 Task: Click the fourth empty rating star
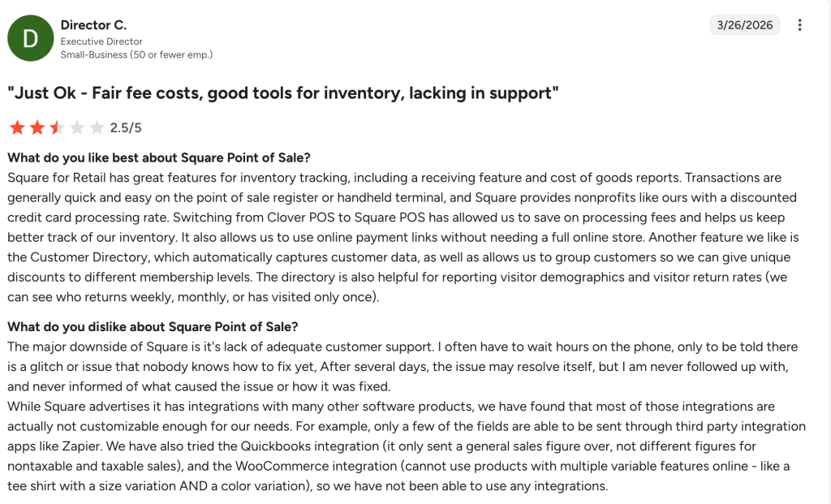point(77,127)
